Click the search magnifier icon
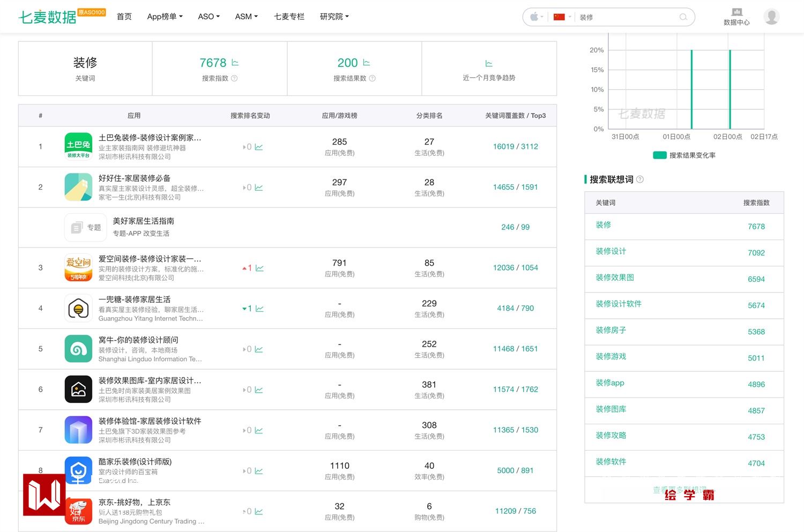804x532 pixels. (683, 17)
